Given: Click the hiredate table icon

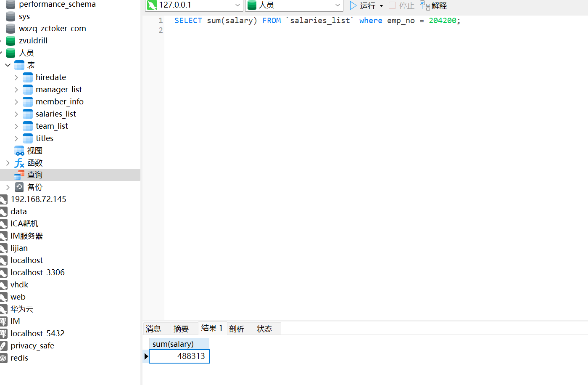Looking at the screenshot, I should (x=28, y=77).
